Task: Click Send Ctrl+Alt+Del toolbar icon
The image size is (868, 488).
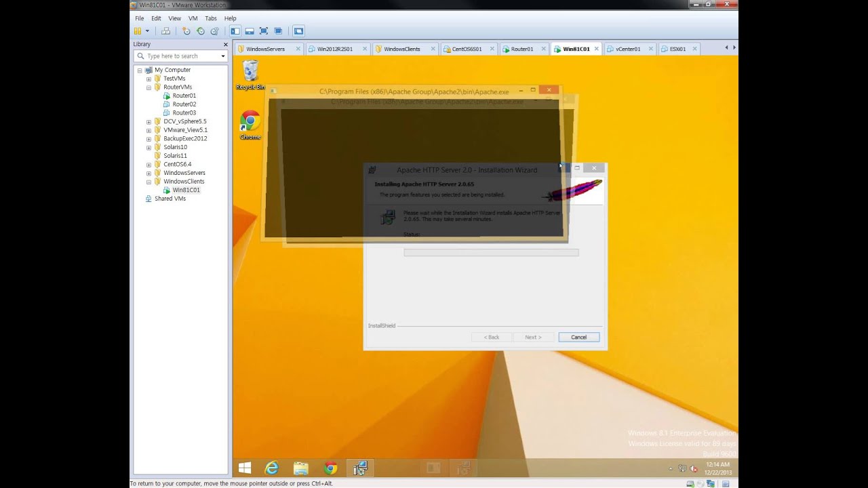Action: click(165, 31)
